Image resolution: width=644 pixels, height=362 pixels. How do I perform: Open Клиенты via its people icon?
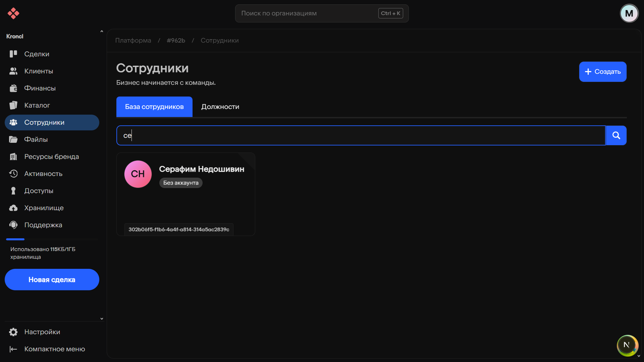13,71
